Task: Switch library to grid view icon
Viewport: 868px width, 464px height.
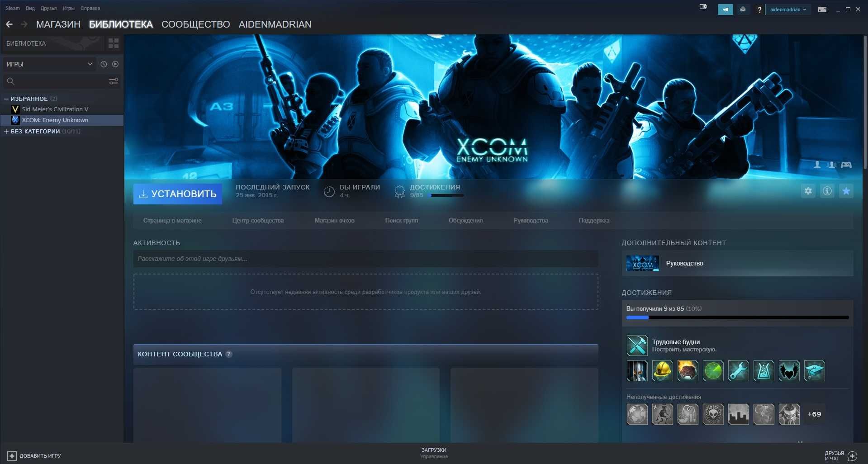Action: coord(114,43)
